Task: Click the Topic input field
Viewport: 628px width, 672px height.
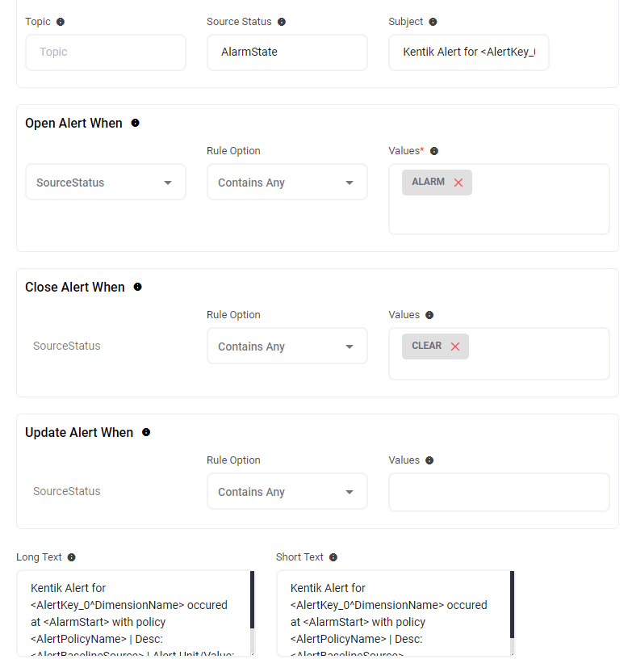Action: click(106, 52)
